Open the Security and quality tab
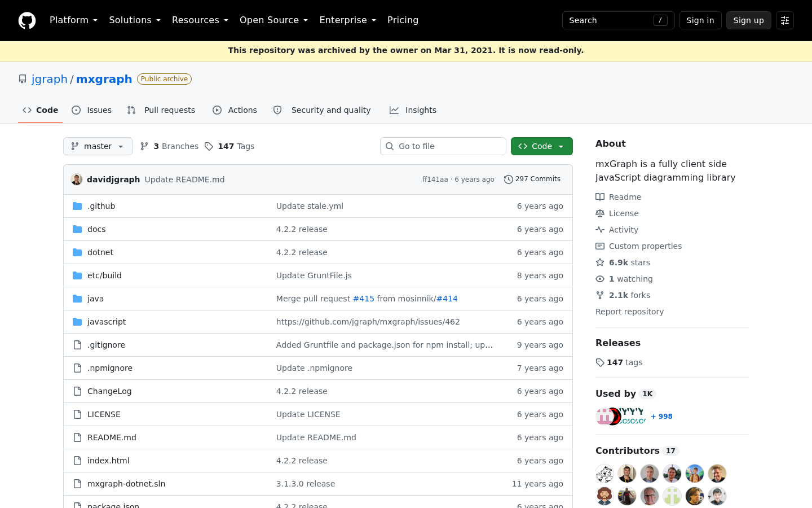Viewport: 812px width, 508px height. click(x=322, y=110)
